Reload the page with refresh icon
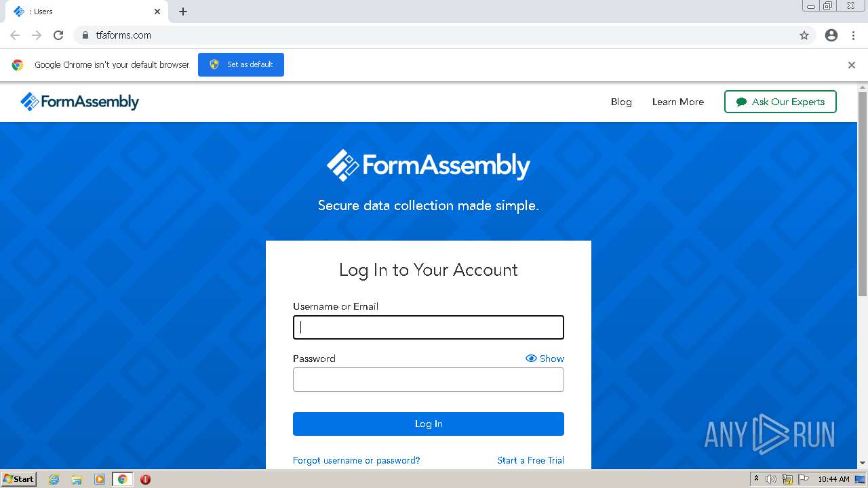This screenshot has width=868, height=488. [58, 35]
